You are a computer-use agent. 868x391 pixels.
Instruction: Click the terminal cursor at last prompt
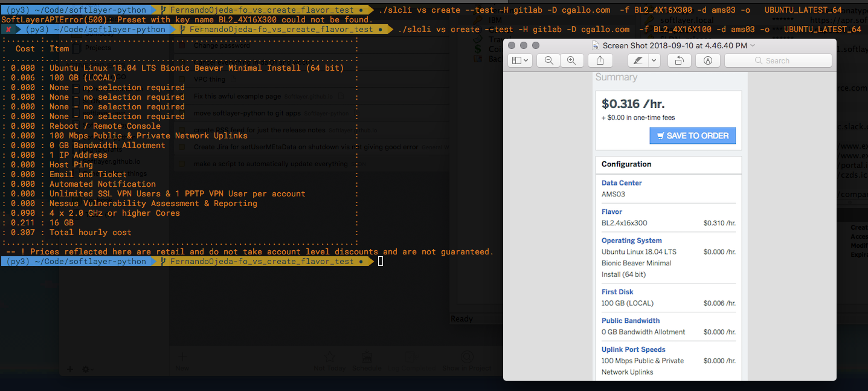click(x=381, y=261)
